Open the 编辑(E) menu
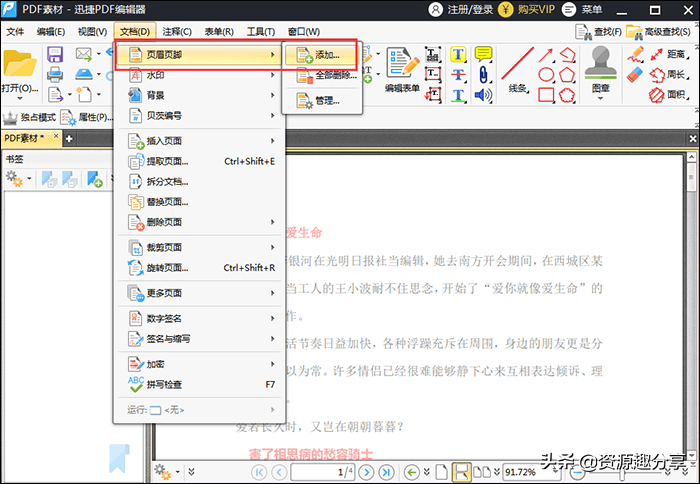700x484 pixels. [51, 32]
